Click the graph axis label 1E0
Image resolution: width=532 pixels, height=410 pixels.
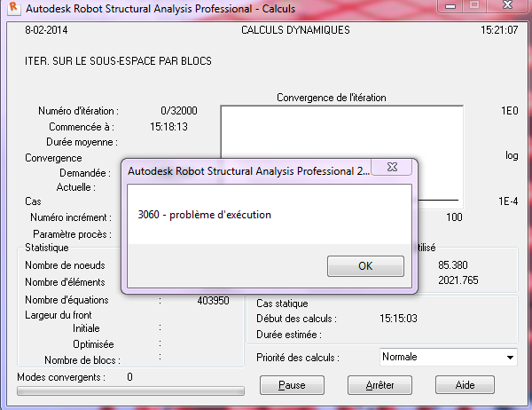click(x=510, y=111)
